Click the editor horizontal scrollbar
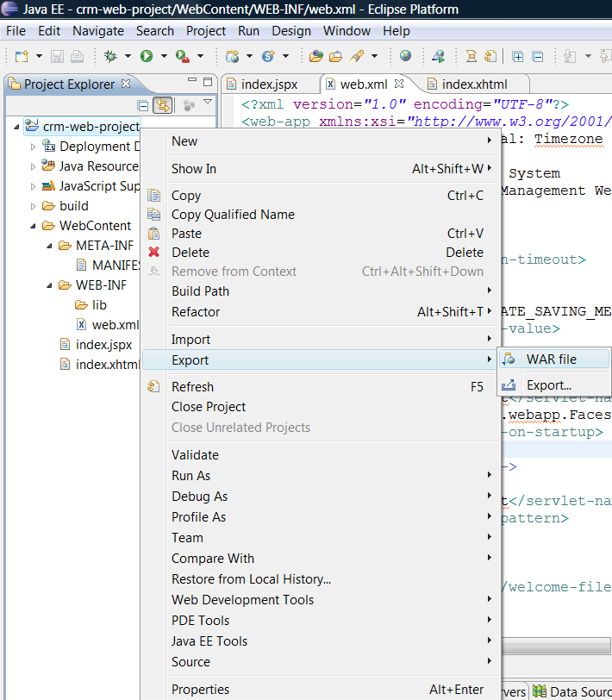 556,645
